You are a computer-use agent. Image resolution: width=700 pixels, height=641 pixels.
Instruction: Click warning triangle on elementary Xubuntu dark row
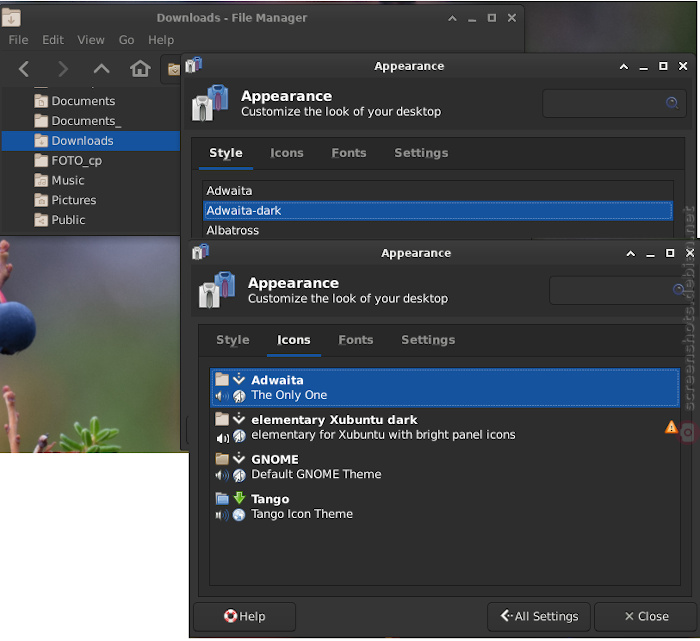(671, 428)
